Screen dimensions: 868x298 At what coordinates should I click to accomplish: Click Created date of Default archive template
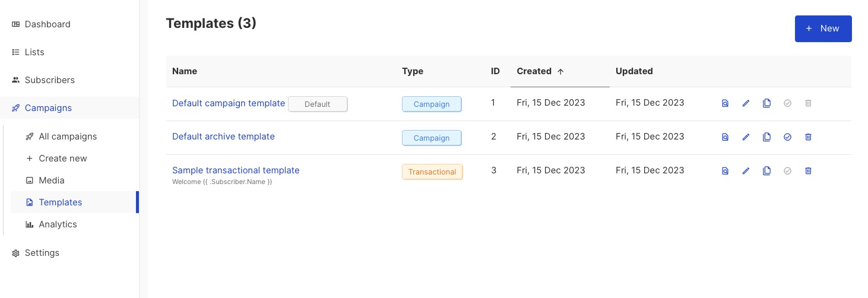click(551, 137)
